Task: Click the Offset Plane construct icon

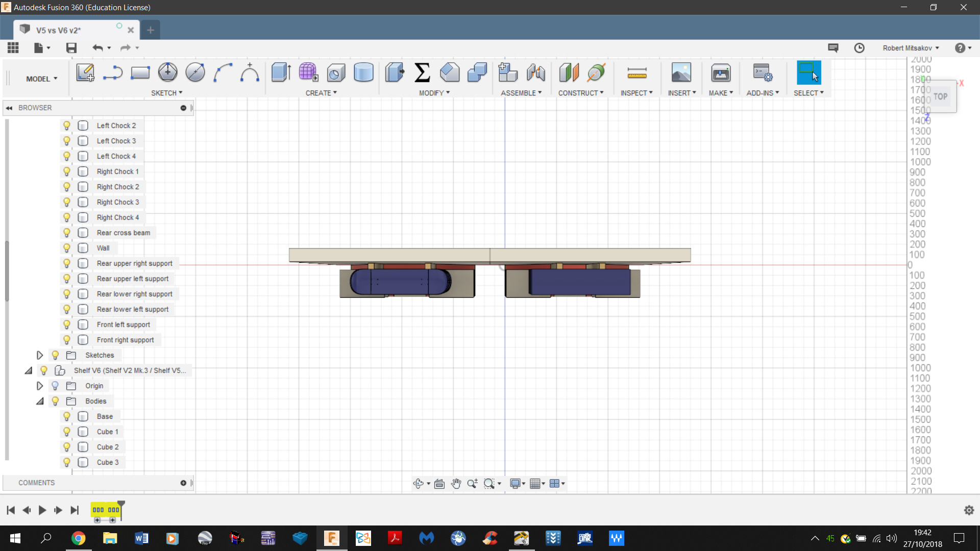Action: coord(569,72)
